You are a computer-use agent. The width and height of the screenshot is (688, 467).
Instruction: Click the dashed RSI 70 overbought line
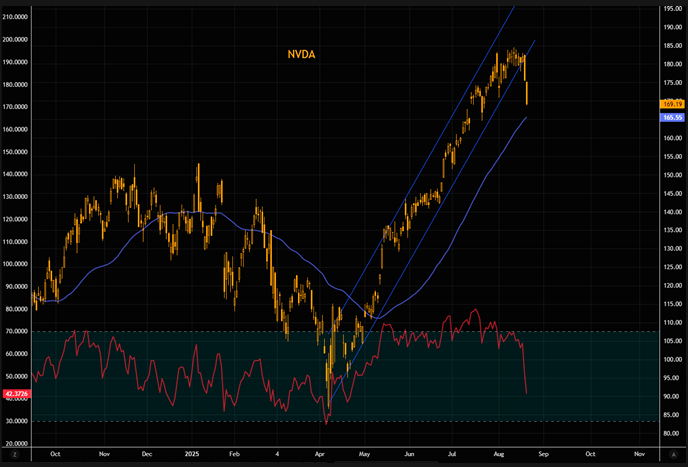[x=200, y=332]
